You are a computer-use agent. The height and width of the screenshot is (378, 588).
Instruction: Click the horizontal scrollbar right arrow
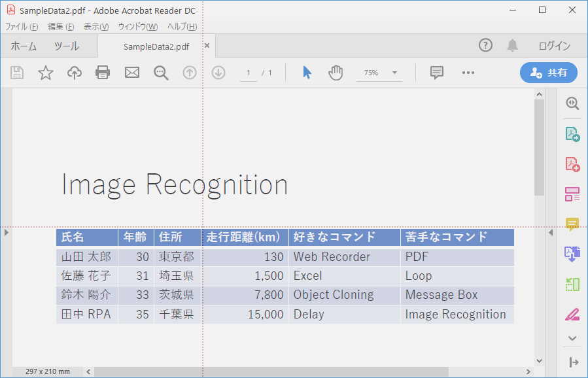click(528, 371)
